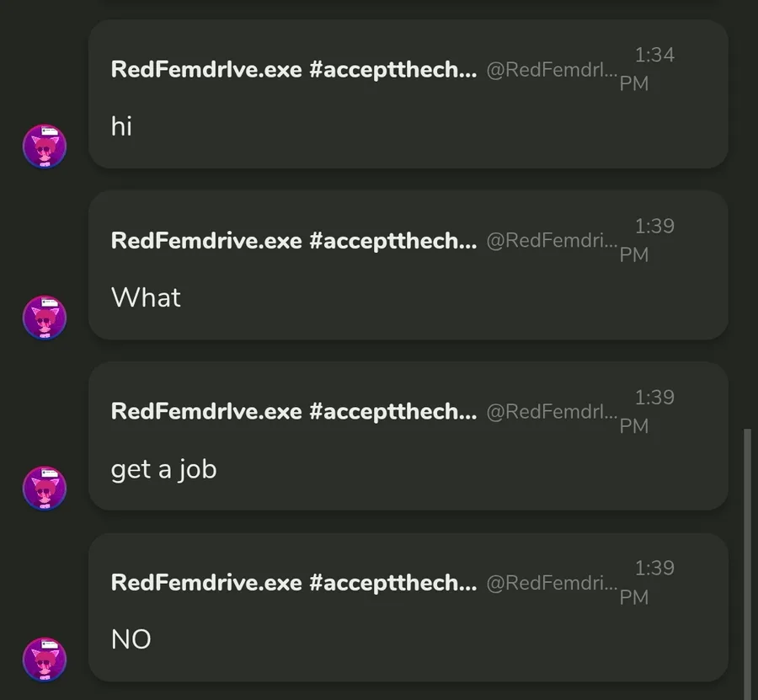Click the RedFemdrive.exe name above the "What" message
Screen dimensions: 758x700
tap(294, 241)
